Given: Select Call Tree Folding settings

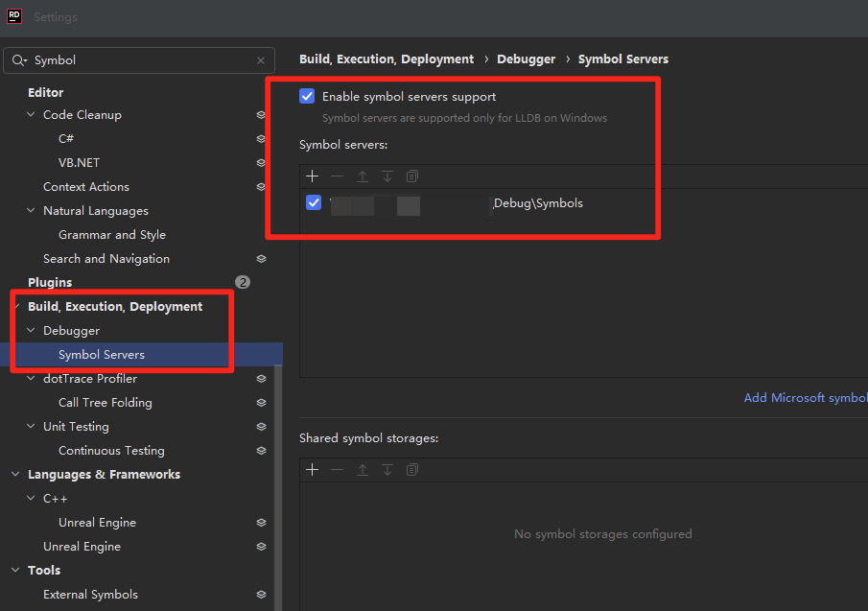Looking at the screenshot, I should coord(105,403).
